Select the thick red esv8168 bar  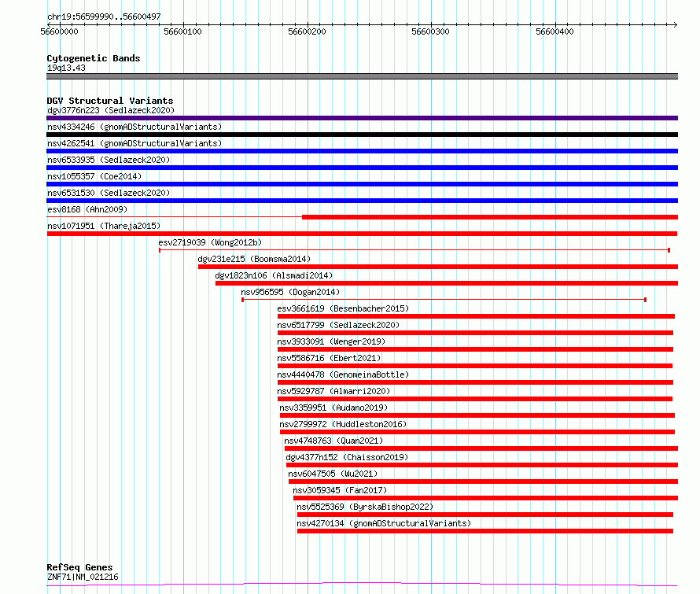pyautogui.click(x=490, y=217)
